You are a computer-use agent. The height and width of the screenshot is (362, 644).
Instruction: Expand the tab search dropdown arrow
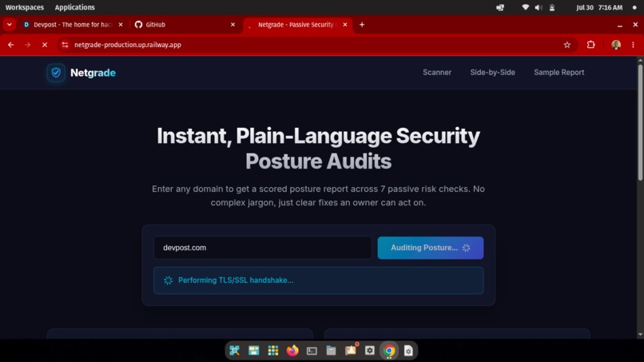(x=10, y=25)
